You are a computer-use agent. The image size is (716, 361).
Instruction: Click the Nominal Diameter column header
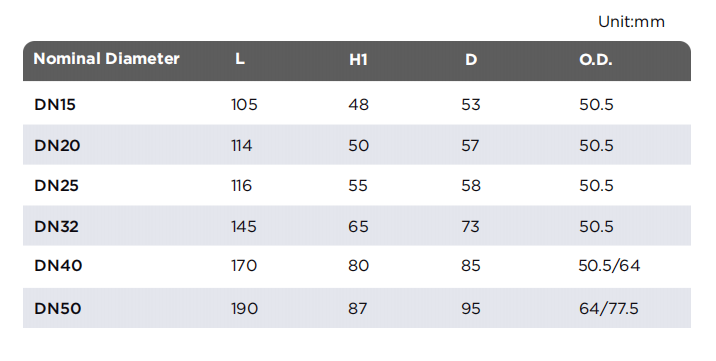click(106, 59)
